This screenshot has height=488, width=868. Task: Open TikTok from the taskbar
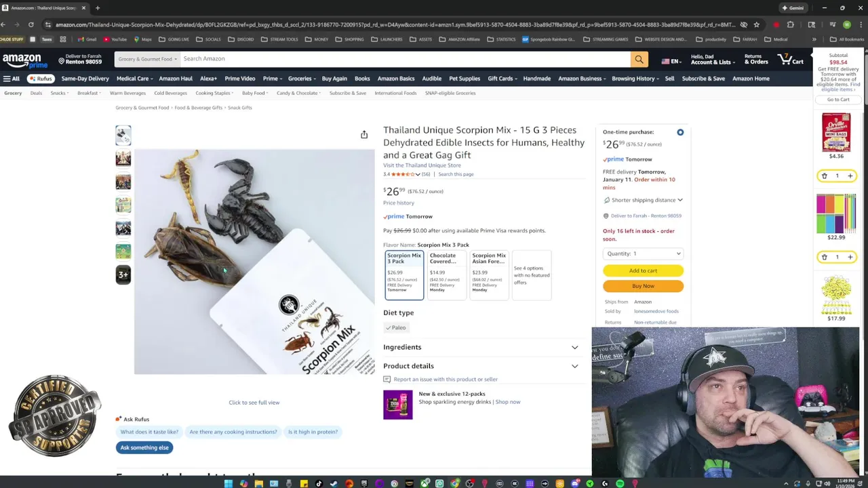coord(319,483)
